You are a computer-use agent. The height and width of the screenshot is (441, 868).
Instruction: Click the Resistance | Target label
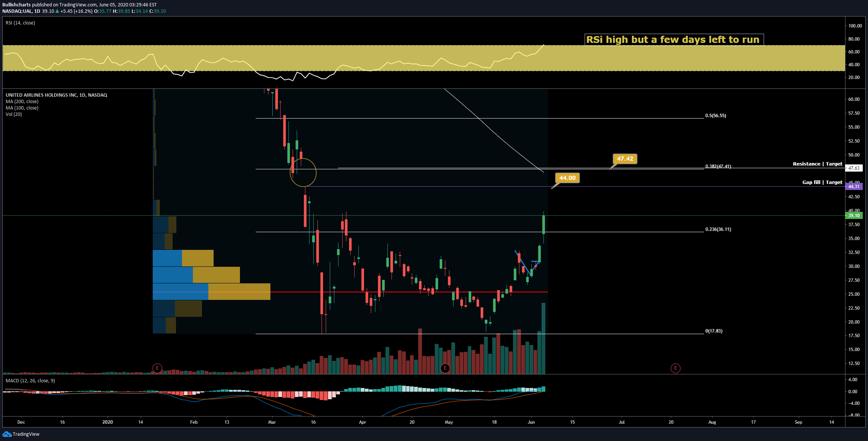[x=817, y=164]
